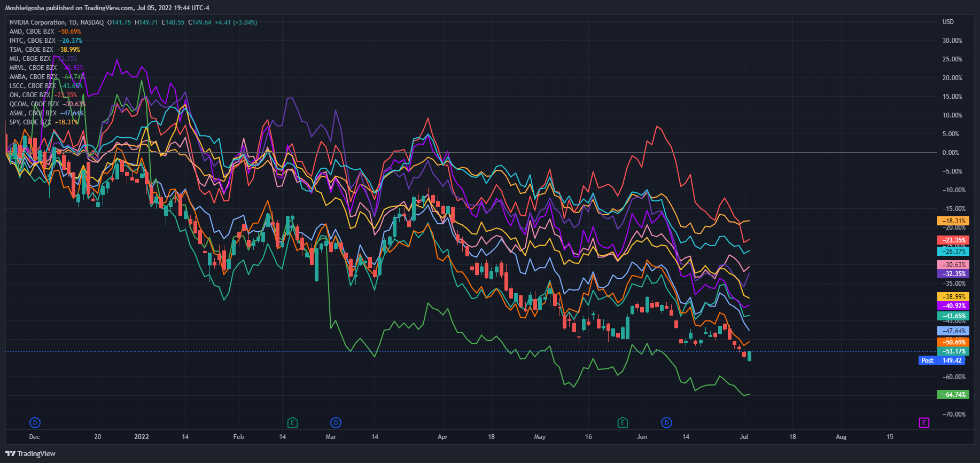
Task: Click the purple upcoming earnings E marker
Action: [924, 423]
